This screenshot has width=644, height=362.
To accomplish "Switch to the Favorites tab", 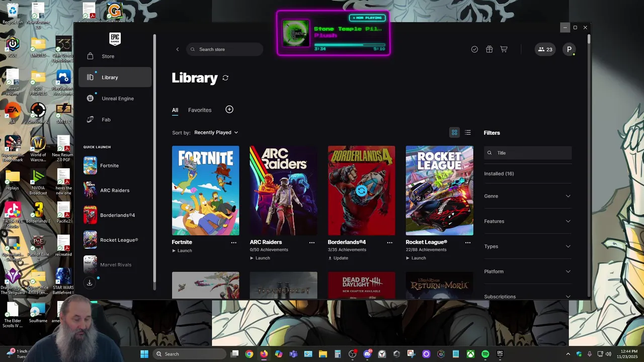I will [x=200, y=110].
